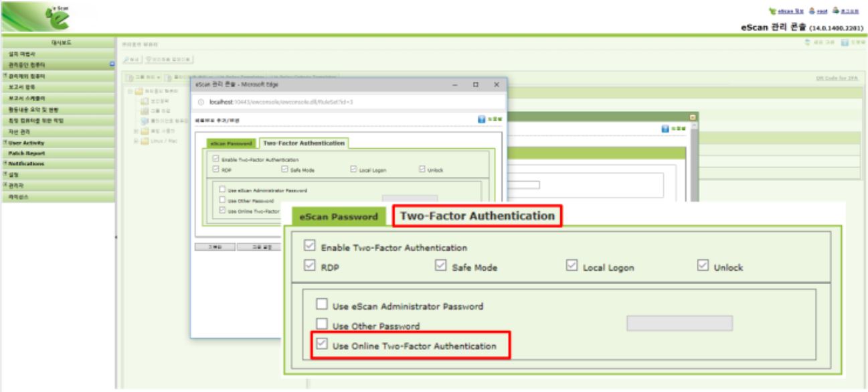The height and width of the screenshot is (392, 868).
Task: Click the gray password field in Edge popup
Action: pyautogui.click(x=410, y=200)
